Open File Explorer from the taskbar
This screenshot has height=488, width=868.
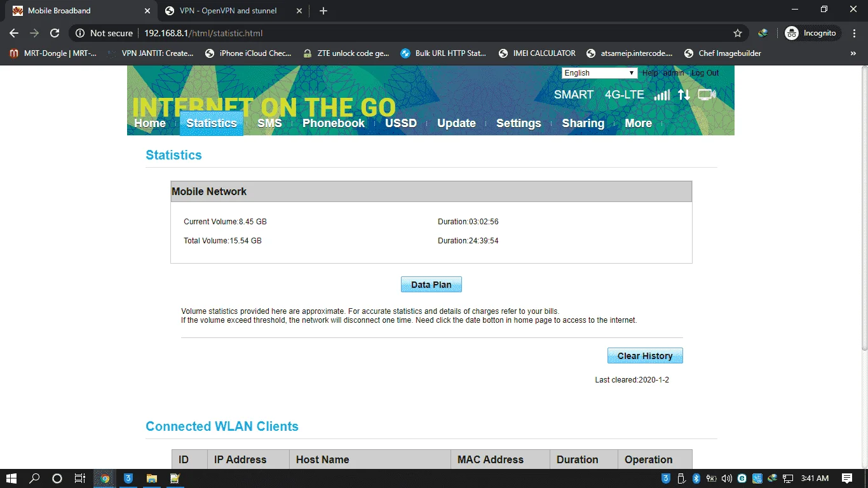pyautogui.click(x=152, y=478)
